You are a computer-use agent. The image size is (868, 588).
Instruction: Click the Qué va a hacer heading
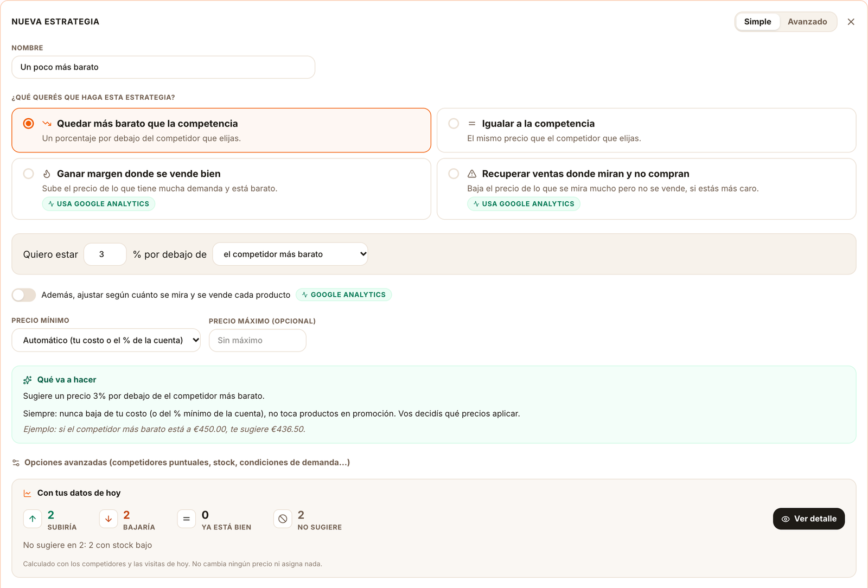tap(67, 380)
